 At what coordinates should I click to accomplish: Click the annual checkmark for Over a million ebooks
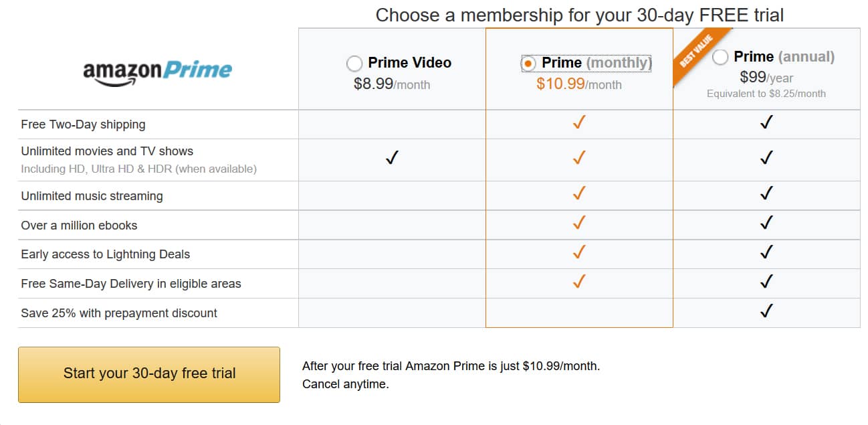tap(766, 222)
